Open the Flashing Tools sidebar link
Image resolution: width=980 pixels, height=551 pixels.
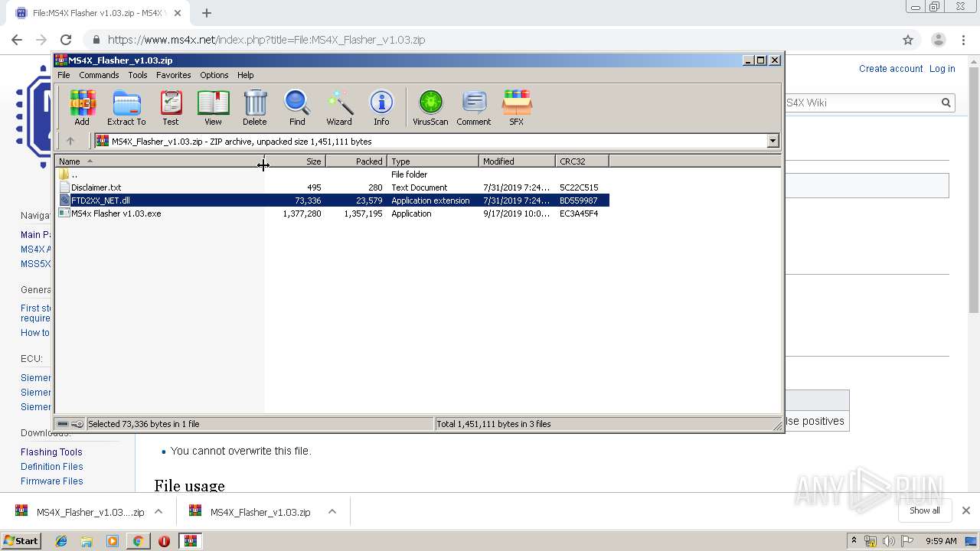pyautogui.click(x=51, y=452)
